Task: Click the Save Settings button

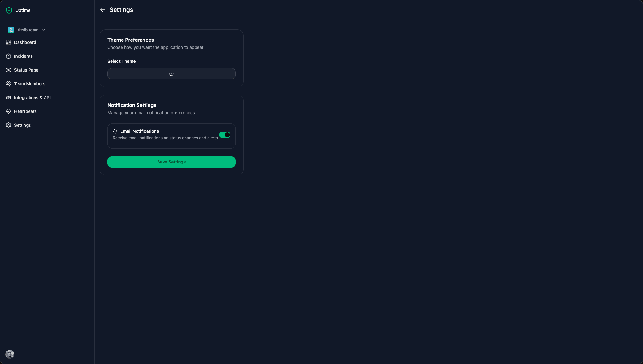Action: click(x=171, y=162)
